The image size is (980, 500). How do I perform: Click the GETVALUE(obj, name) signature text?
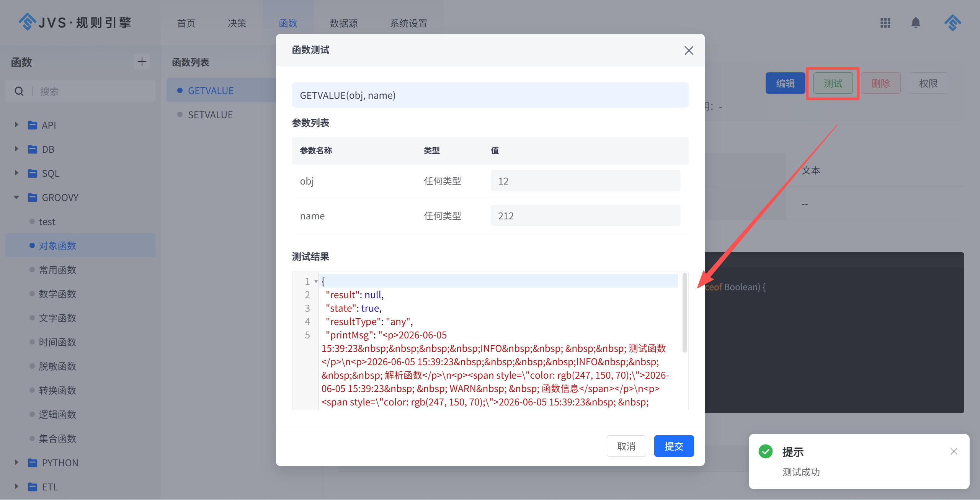pyautogui.click(x=348, y=95)
